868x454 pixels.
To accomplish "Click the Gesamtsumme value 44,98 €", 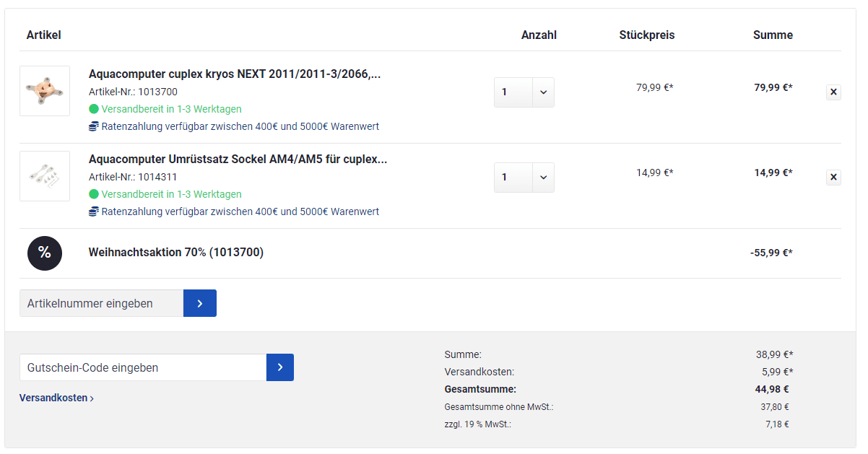I will pyautogui.click(x=772, y=389).
